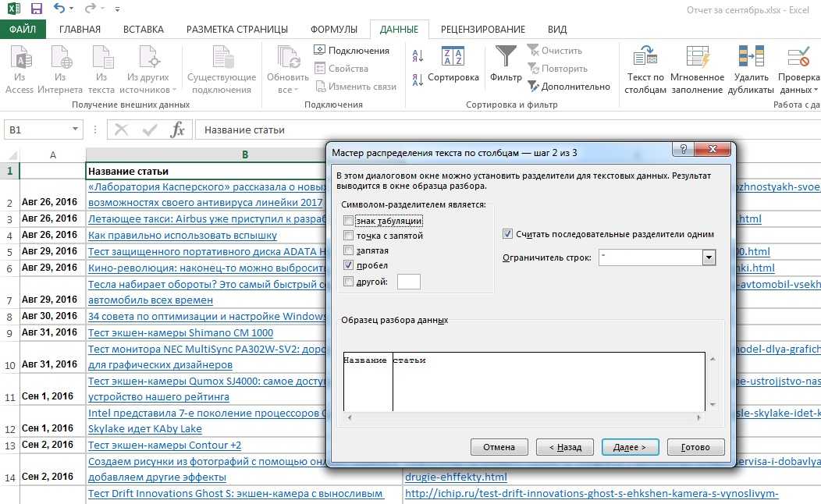Enable точка с запятой delimiter checkbox
Image resolution: width=821 pixels, height=504 pixels.
(x=348, y=236)
